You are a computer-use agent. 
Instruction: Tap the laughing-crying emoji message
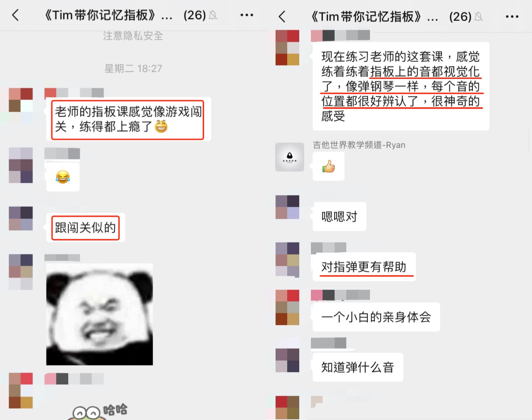pos(63,177)
